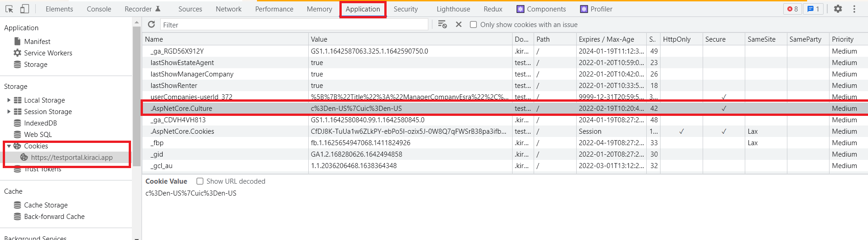Delete selected cookie with X icon
Viewport: 868px width, 240px height.
pyautogui.click(x=459, y=25)
